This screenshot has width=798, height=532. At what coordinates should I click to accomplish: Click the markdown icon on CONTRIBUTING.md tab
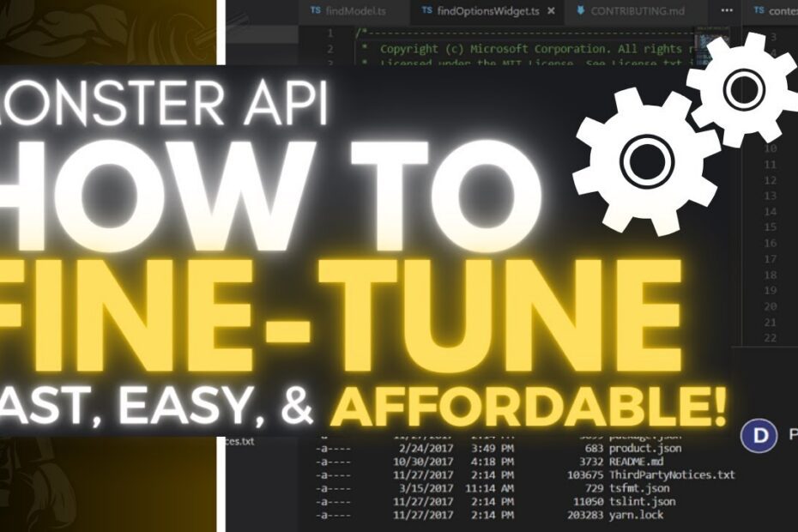coord(580,10)
